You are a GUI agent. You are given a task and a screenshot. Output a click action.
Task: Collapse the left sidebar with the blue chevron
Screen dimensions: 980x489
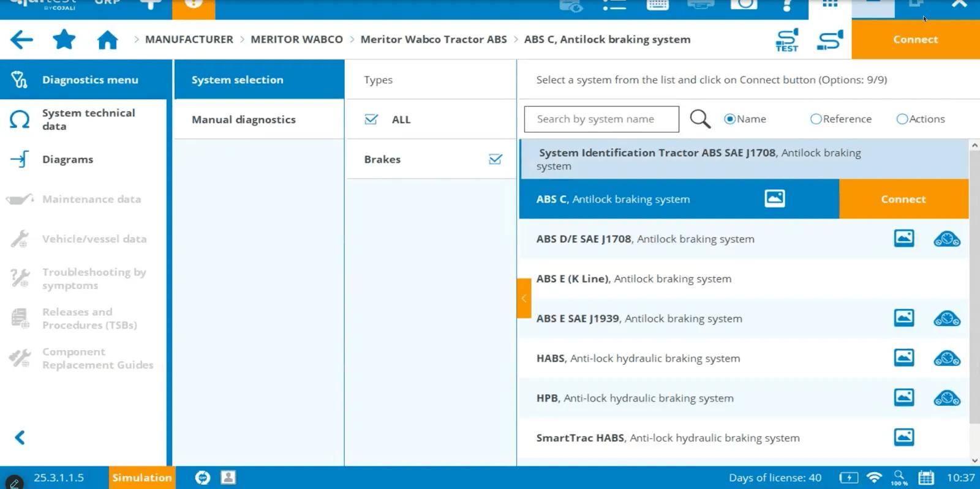tap(20, 437)
